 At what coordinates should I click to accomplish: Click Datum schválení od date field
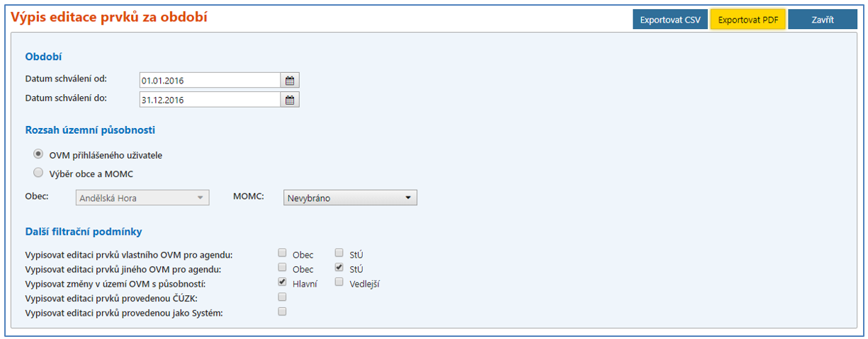[x=209, y=81]
